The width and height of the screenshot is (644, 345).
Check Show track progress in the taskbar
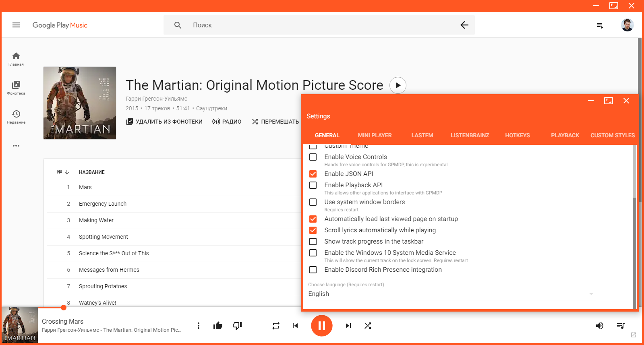[x=313, y=242]
